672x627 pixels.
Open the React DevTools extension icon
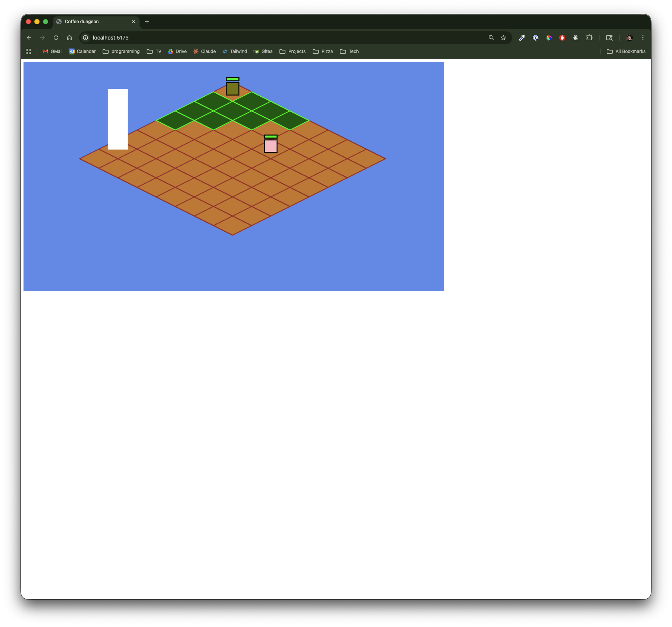coord(576,38)
